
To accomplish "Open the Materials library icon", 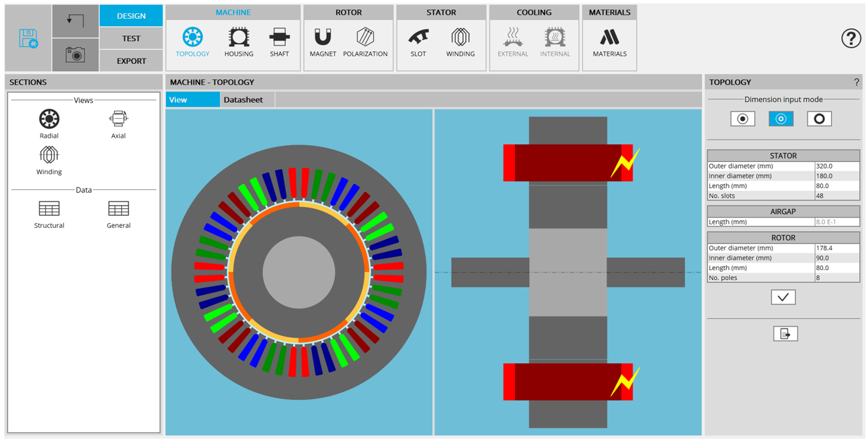I will (609, 42).
